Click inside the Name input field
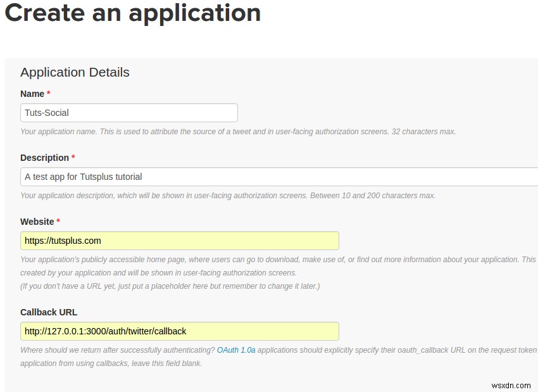538x392 pixels. pos(127,112)
